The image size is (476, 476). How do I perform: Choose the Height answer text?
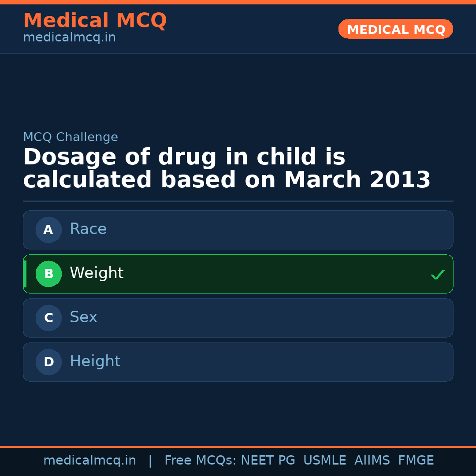click(95, 361)
